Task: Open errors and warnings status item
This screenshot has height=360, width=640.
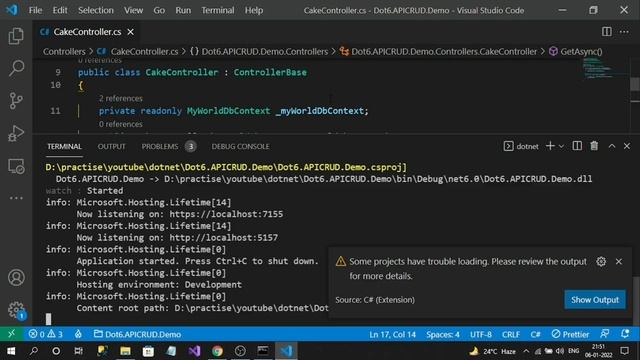Action: 46,334
